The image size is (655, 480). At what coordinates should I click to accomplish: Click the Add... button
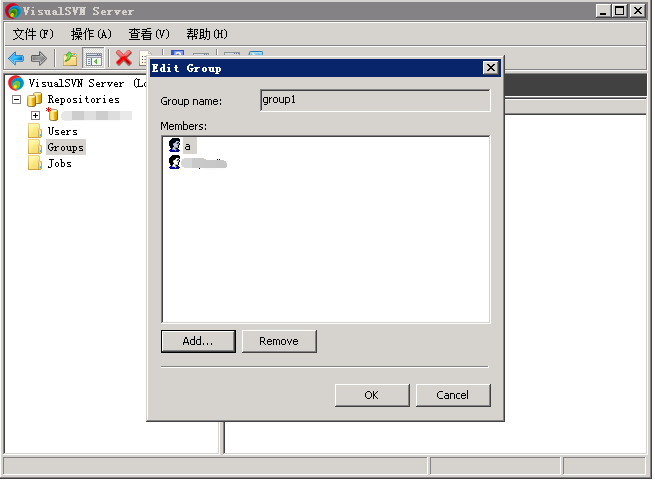pos(198,341)
